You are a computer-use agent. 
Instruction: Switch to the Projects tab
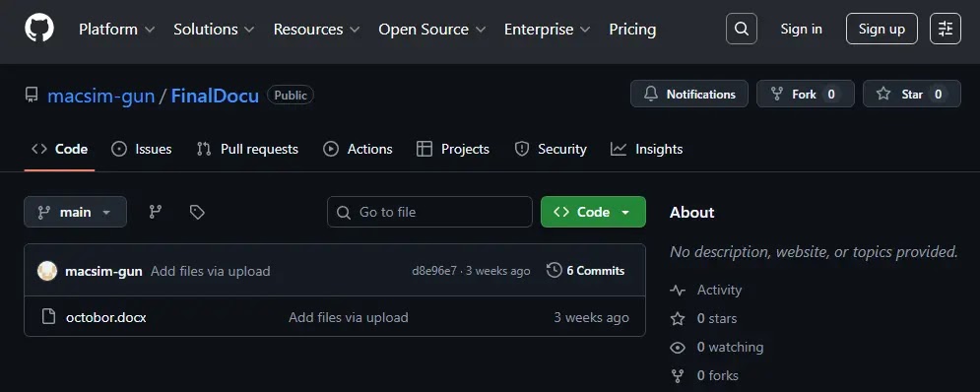click(453, 149)
